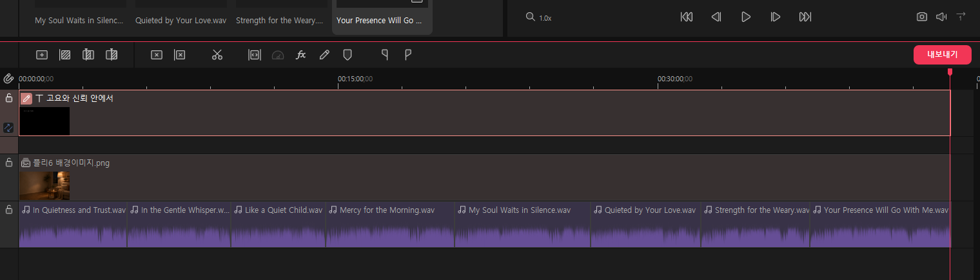Click the speaker volume icon
This screenshot has height=280, width=980.
click(941, 17)
